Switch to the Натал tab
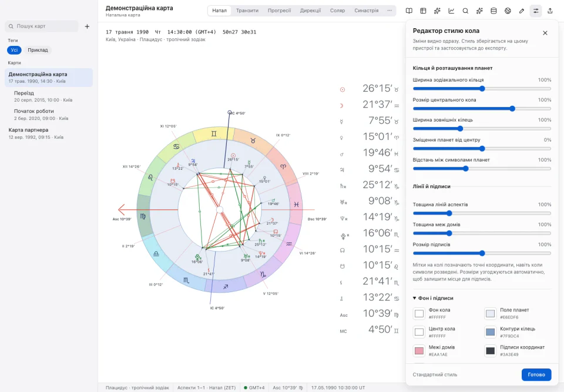 click(219, 11)
